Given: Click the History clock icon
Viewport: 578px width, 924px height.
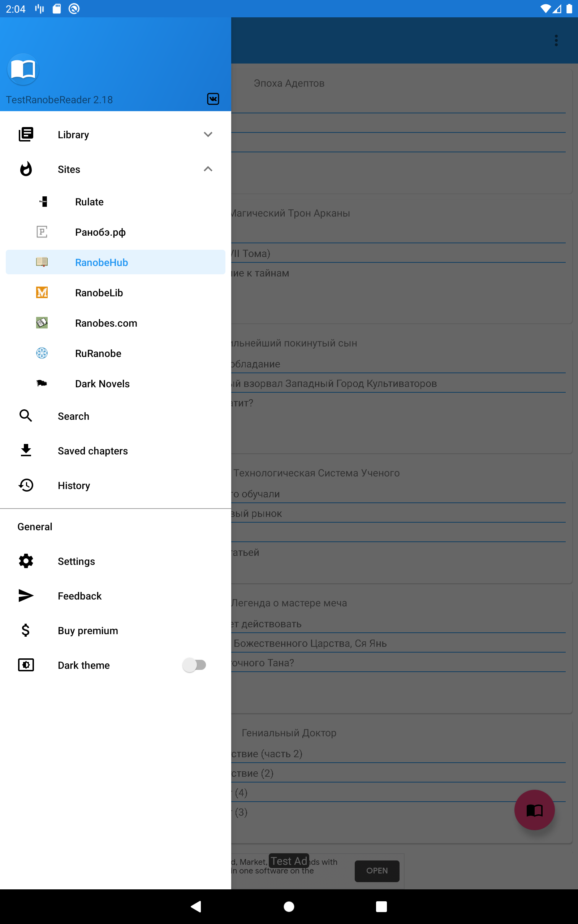Looking at the screenshot, I should coord(26,485).
